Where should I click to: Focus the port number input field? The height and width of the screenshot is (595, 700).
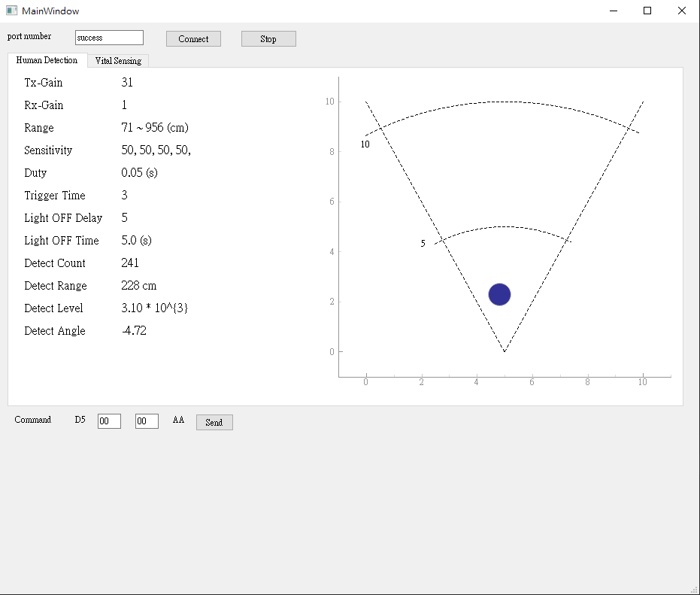[x=109, y=38]
